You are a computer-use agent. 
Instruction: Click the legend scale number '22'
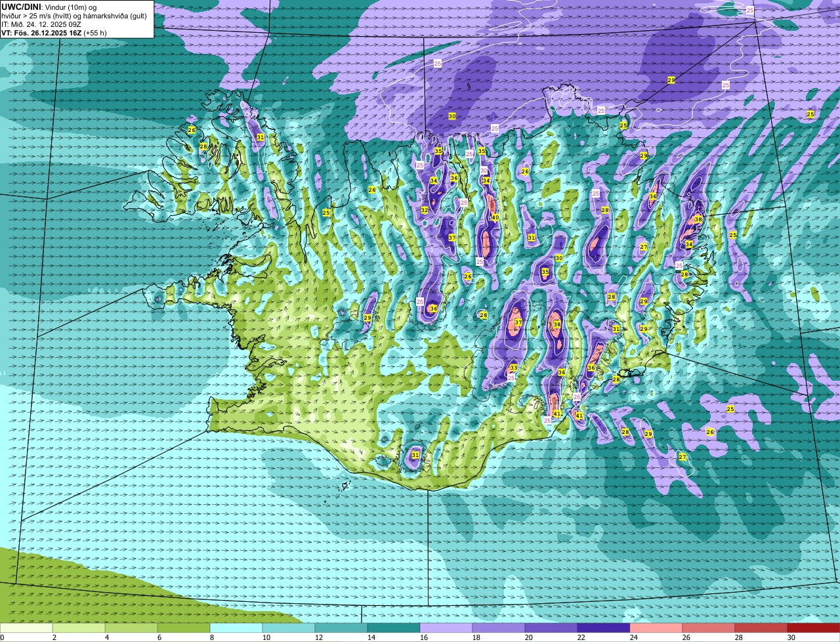pyautogui.click(x=581, y=637)
